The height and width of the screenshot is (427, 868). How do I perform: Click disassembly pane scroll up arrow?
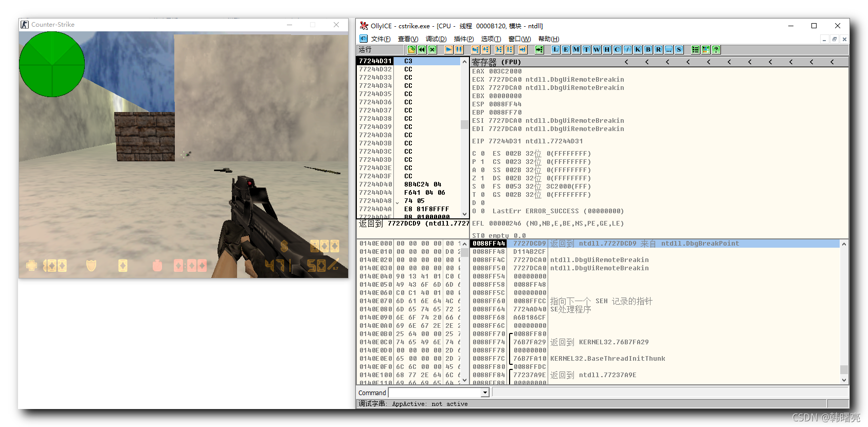(465, 61)
